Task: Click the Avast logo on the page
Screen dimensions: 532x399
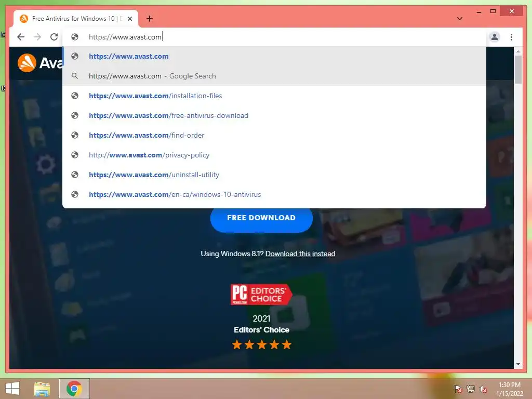Action: click(x=40, y=63)
